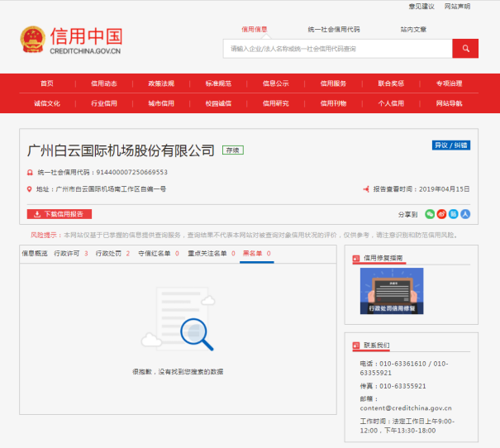Open 诚信文化 in the navigation bar

point(47,103)
